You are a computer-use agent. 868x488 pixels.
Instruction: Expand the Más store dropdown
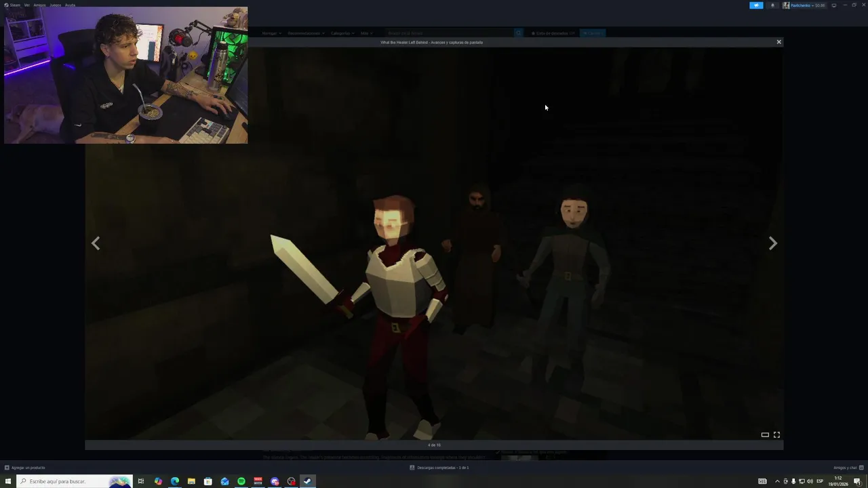[x=366, y=33]
